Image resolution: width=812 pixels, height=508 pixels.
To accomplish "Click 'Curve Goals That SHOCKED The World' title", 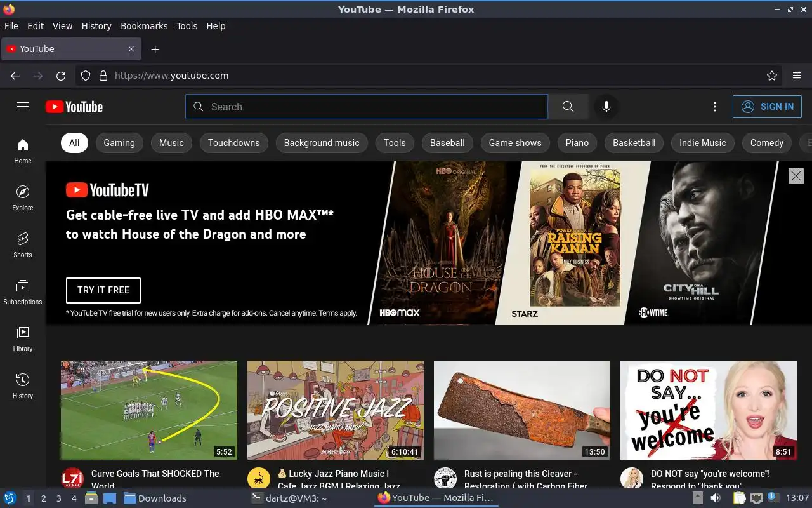I will pos(155,479).
